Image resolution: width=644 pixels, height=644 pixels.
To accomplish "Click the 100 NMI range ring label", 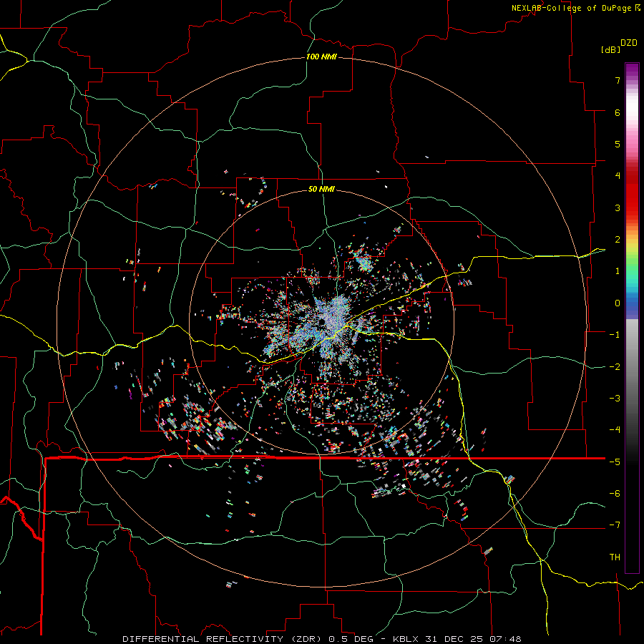I will click(321, 57).
